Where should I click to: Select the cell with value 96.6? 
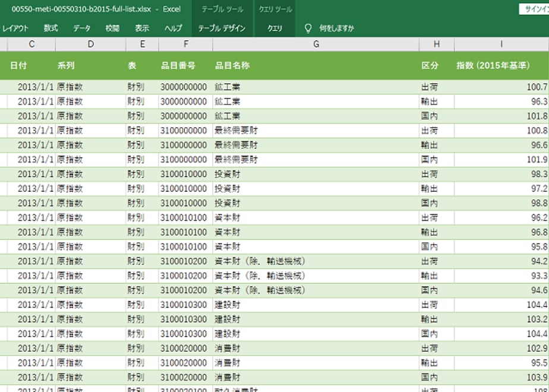click(501, 146)
